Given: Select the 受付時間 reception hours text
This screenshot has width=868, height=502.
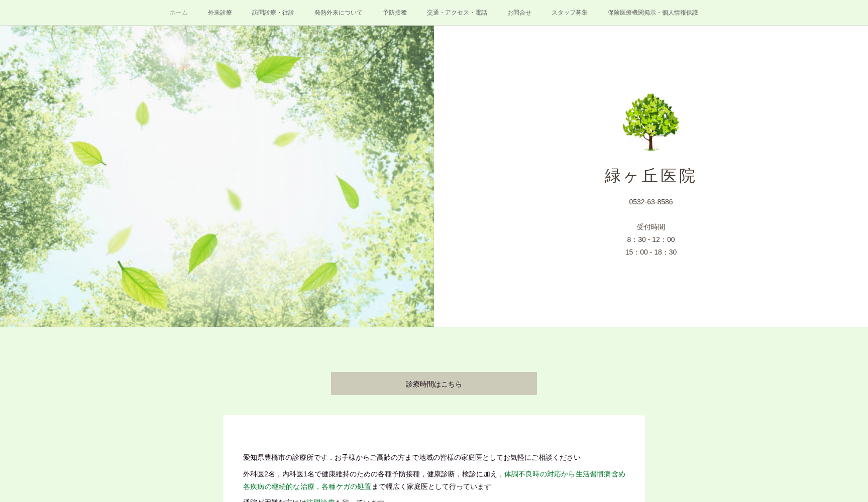Looking at the screenshot, I should coord(650,226).
